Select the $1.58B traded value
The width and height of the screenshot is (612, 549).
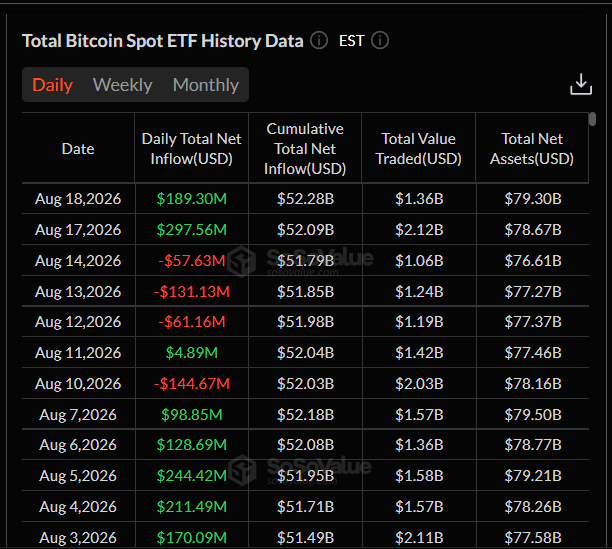click(419, 476)
